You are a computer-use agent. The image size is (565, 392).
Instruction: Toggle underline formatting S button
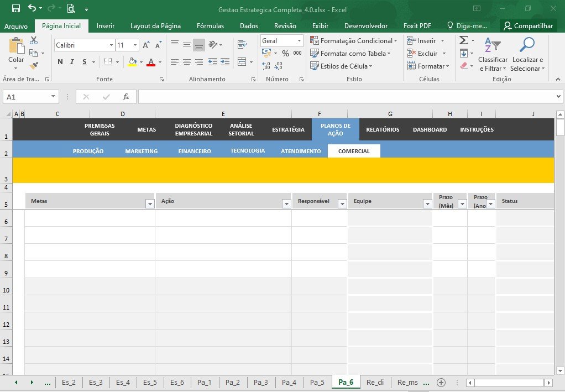coord(85,62)
